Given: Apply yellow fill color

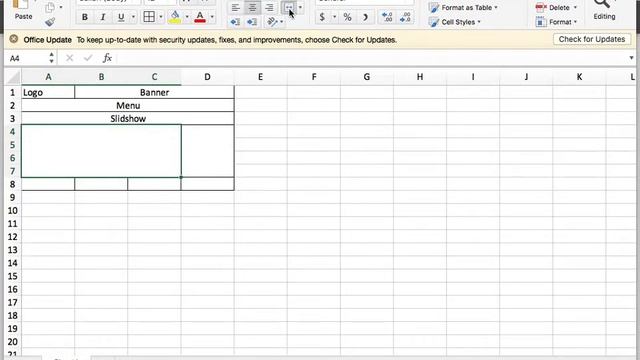Looking at the screenshot, I should pyautogui.click(x=175, y=17).
